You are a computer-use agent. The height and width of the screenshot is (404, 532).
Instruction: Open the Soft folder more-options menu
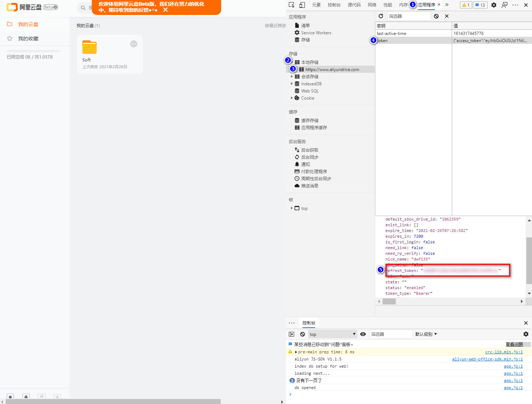(134, 44)
